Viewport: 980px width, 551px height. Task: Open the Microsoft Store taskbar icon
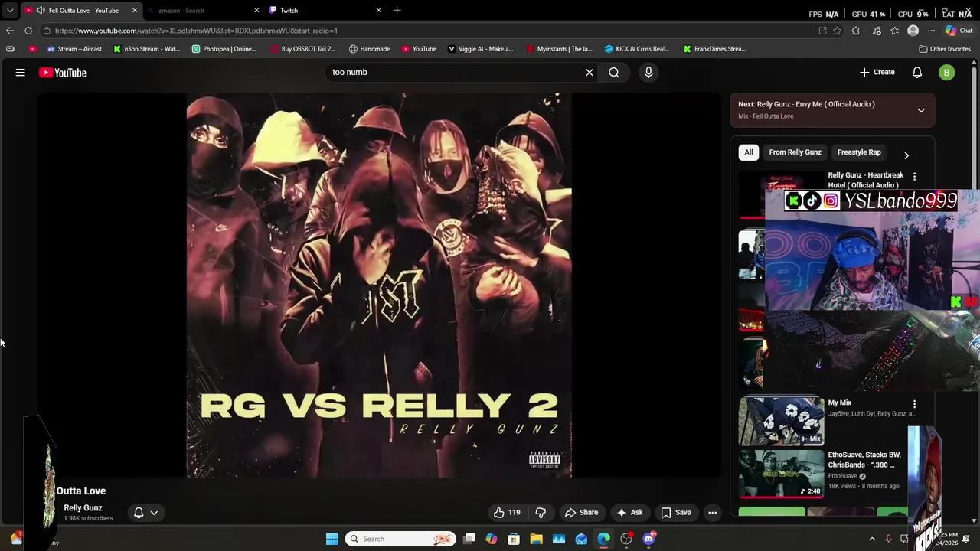(514, 539)
